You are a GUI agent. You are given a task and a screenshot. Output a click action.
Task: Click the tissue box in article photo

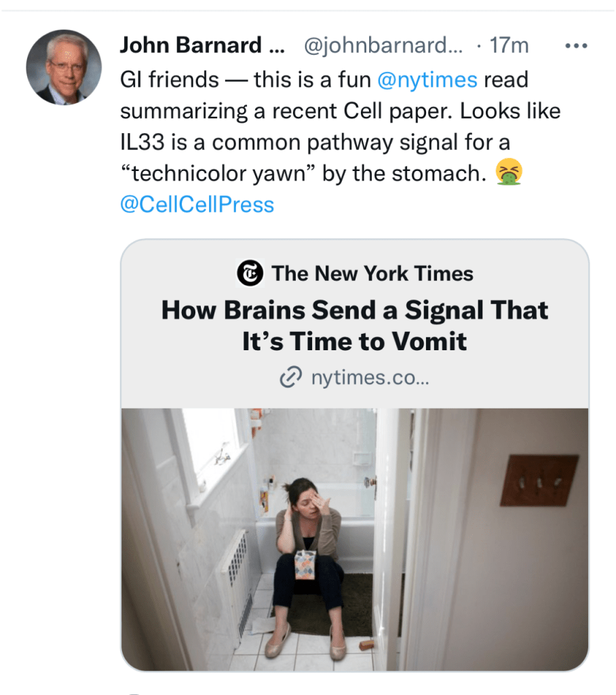click(304, 565)
